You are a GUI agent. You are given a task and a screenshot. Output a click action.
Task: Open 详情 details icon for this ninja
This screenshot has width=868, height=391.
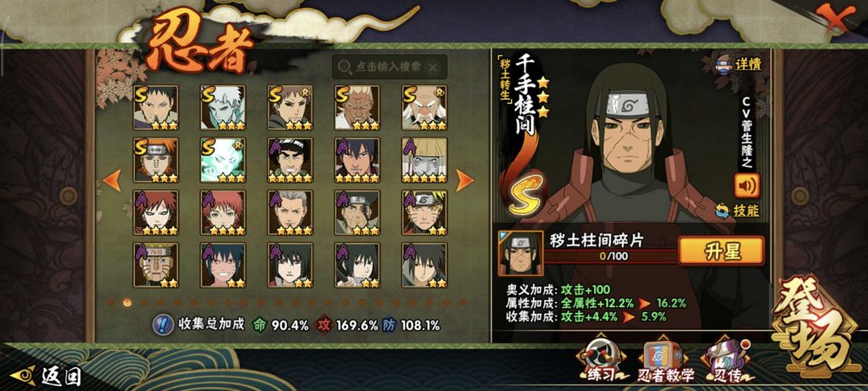click(738, 64)
